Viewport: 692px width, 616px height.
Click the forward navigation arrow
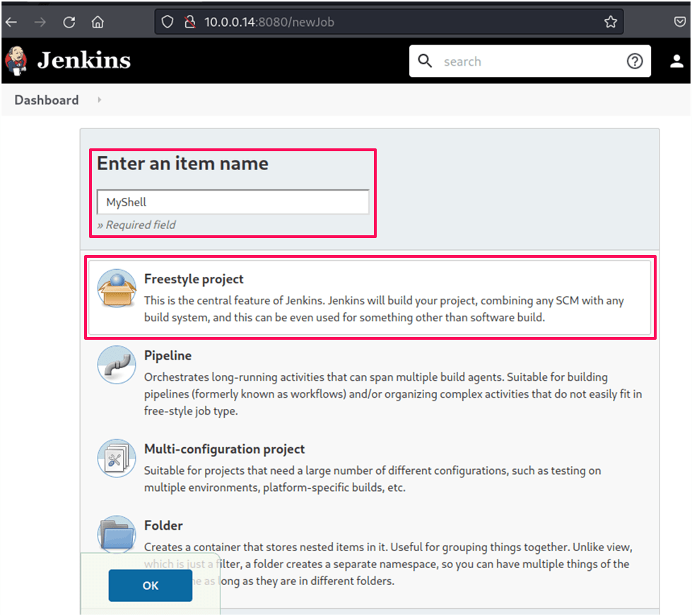click(x=41, y=21)
